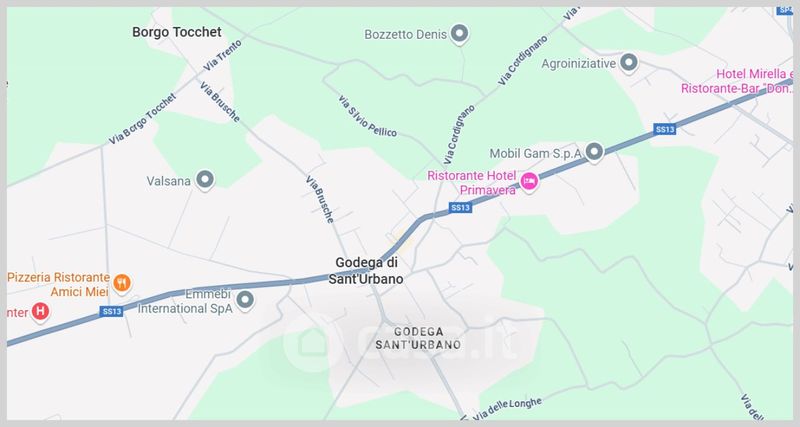Select the Valsana location marker
The width and height of the screenshot is (800, 427).
coord(205,180)
